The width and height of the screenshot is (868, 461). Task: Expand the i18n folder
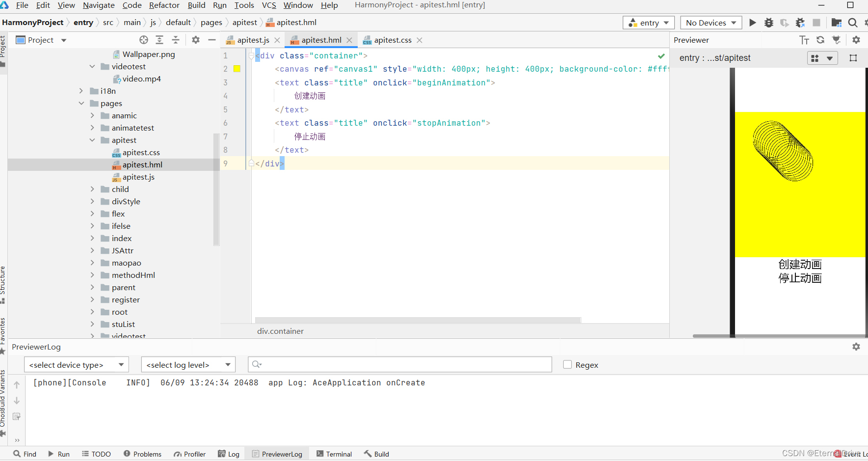point(81,91)
